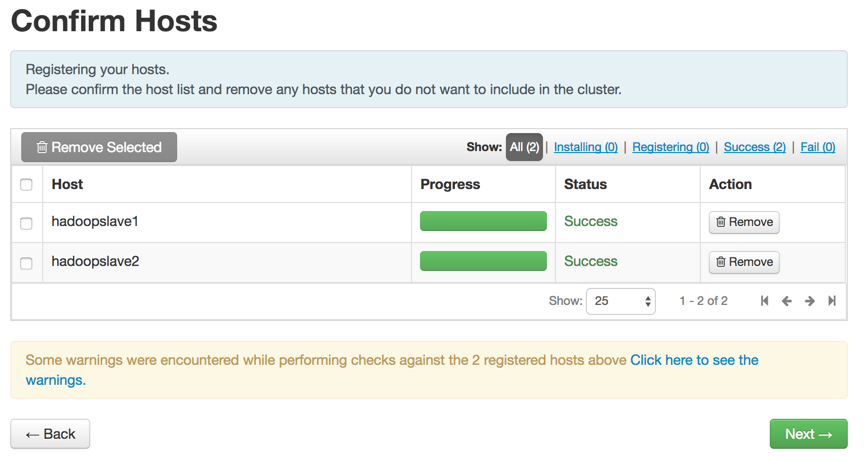Remove hadoopslave1 host
This screenshot has height=462, width=866.
pos(744,222)
